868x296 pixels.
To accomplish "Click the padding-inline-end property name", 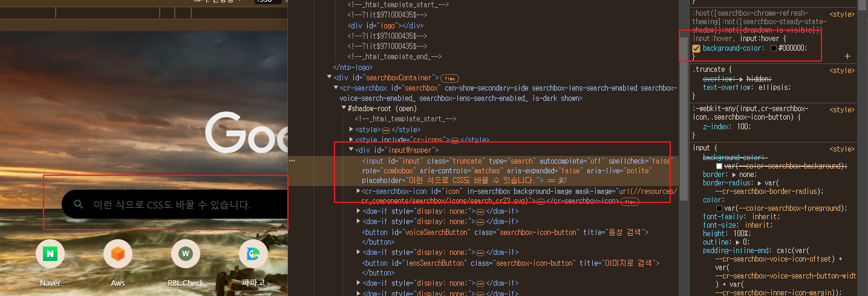I will (737, 250).
